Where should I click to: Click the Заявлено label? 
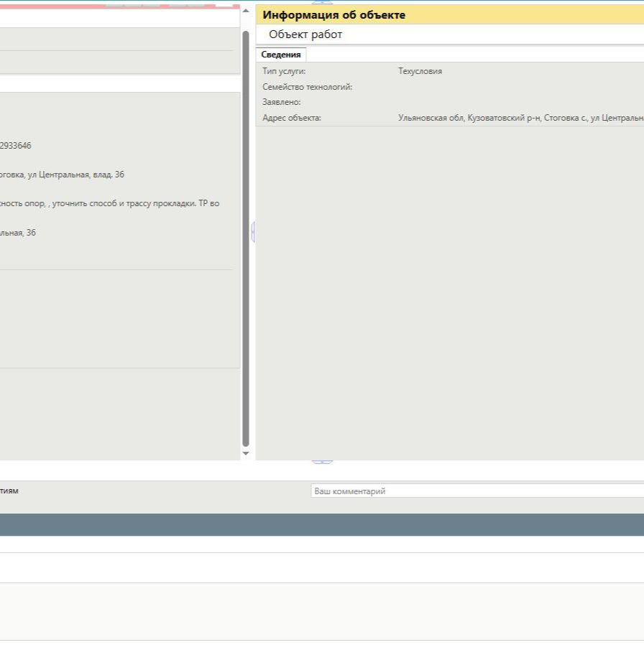pyautogui.click(x=282, y=102)
